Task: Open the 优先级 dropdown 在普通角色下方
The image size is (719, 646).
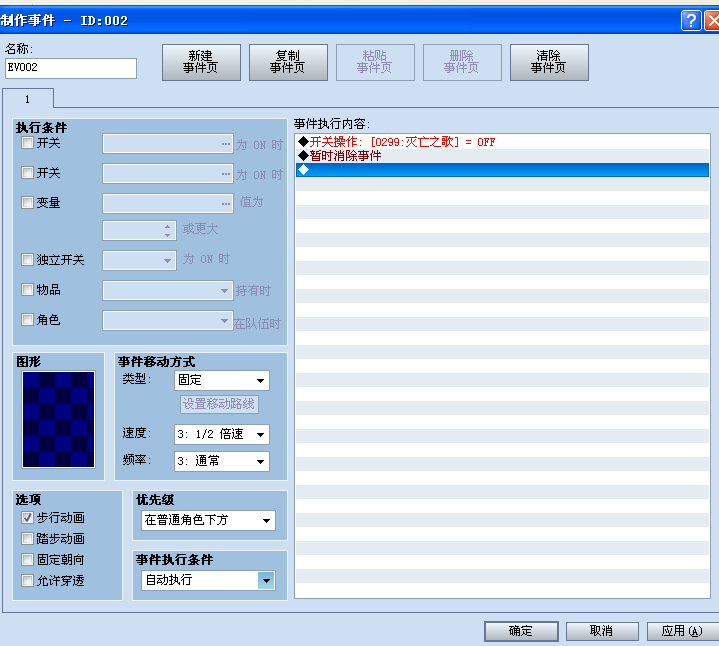Action: click(x=208, y=520)
